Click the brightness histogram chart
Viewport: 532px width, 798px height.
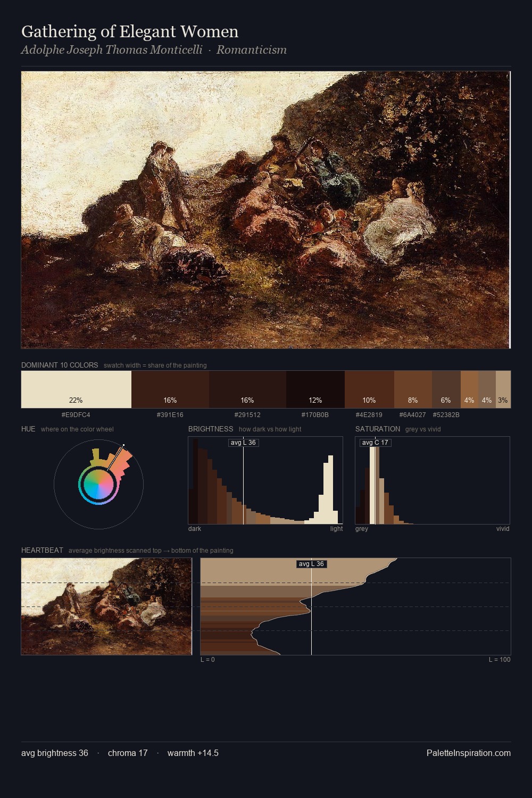[265, 480]
